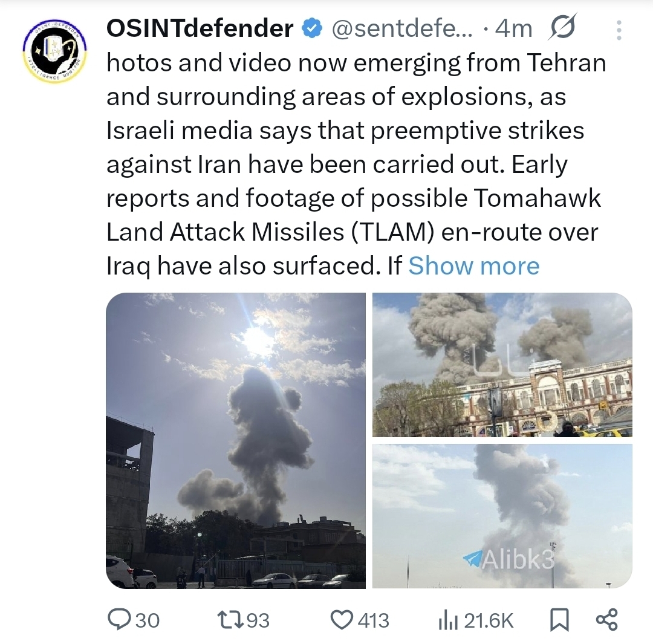
Task: Open the top-right photo with ornate building
Action: (502, 365)
